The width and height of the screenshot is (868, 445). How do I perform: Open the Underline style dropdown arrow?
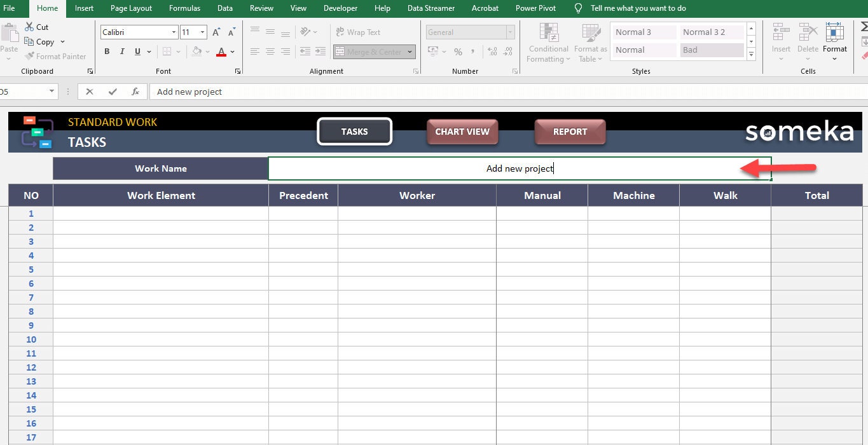click(149, 51)
